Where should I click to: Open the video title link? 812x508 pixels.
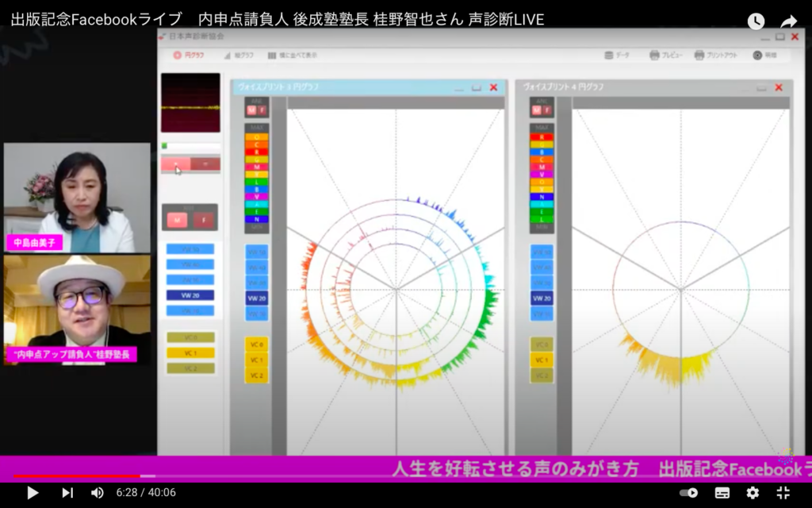point(277,20)
